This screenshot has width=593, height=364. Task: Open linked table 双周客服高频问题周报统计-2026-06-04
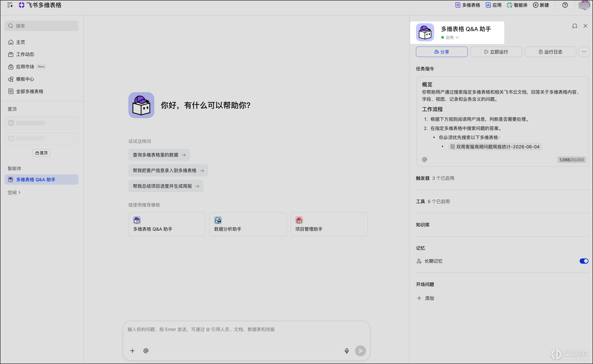[495, 147]
